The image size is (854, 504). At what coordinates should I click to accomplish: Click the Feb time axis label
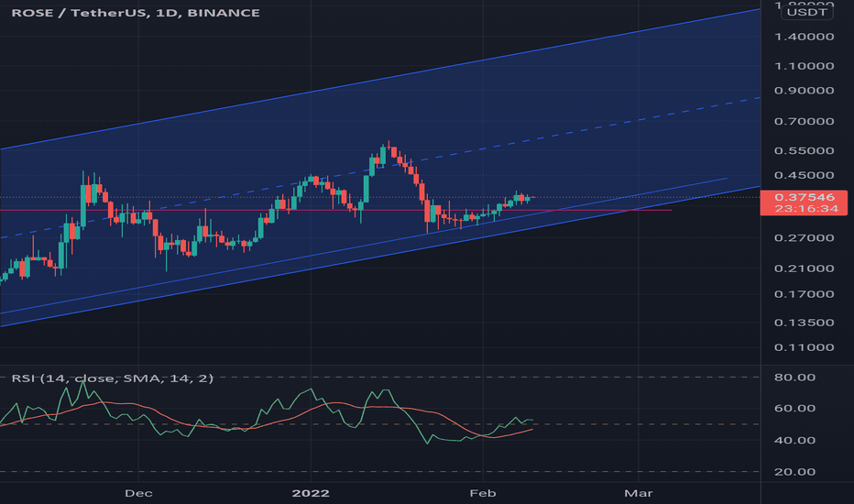483,493
